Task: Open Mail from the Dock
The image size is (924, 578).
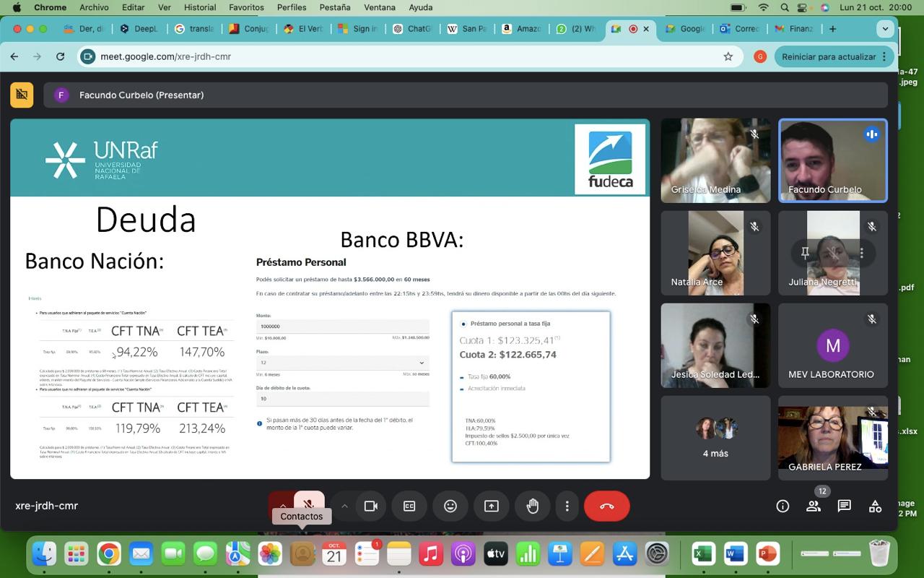Action: (141, 554)
